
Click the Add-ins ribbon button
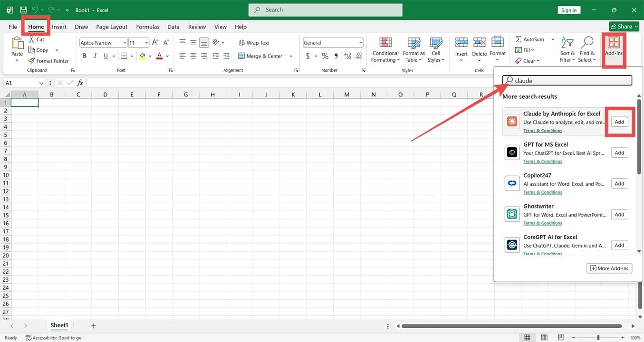pos(614,47)
